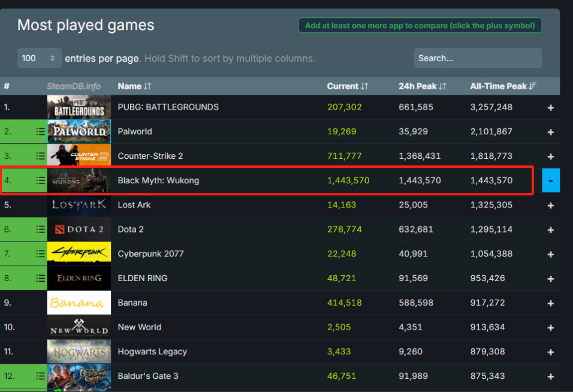Add Lost Ark to compare with plus

pyautogui.click(x=550, y=206)
